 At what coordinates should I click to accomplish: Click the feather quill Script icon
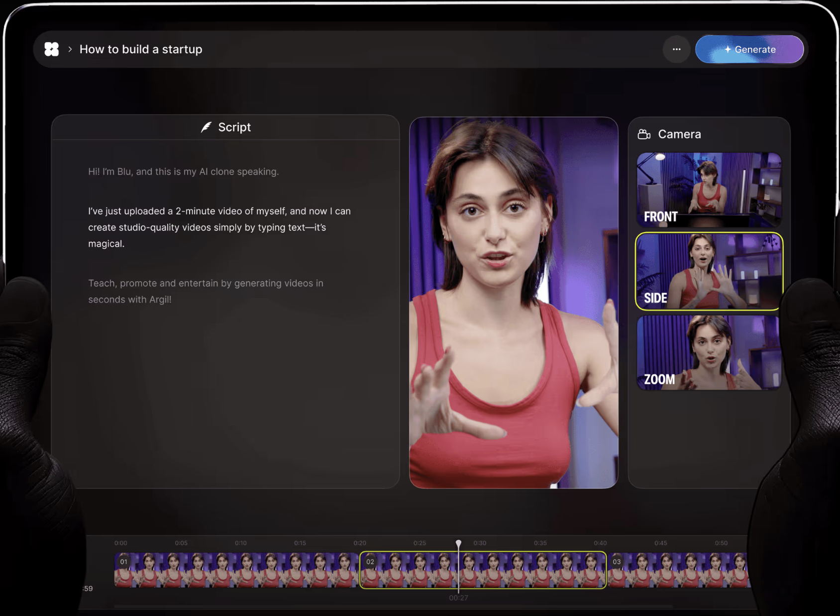206,127
